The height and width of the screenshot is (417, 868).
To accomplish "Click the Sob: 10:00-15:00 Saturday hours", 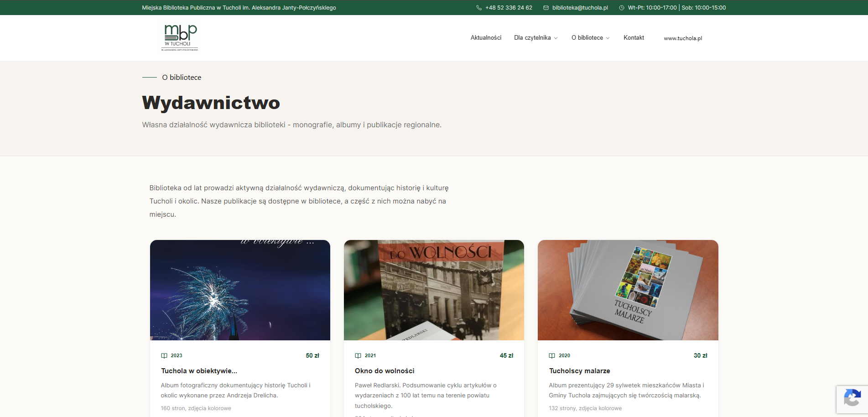I will coord(704,8).
